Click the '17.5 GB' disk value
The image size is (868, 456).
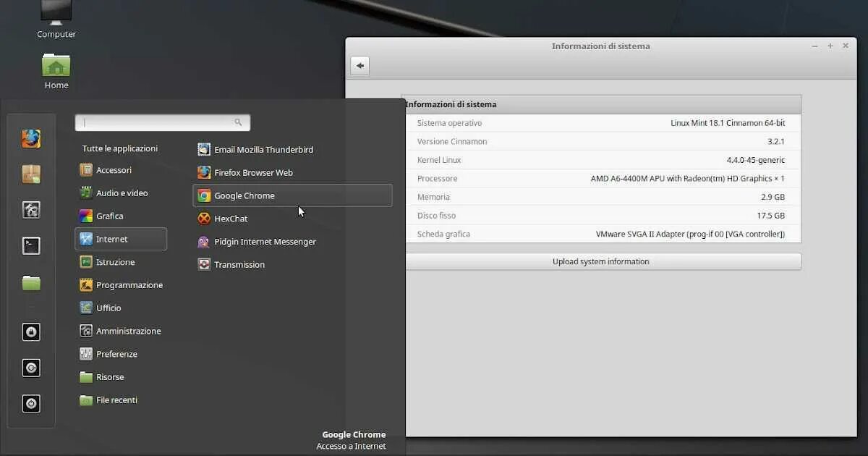coord(770,216)
